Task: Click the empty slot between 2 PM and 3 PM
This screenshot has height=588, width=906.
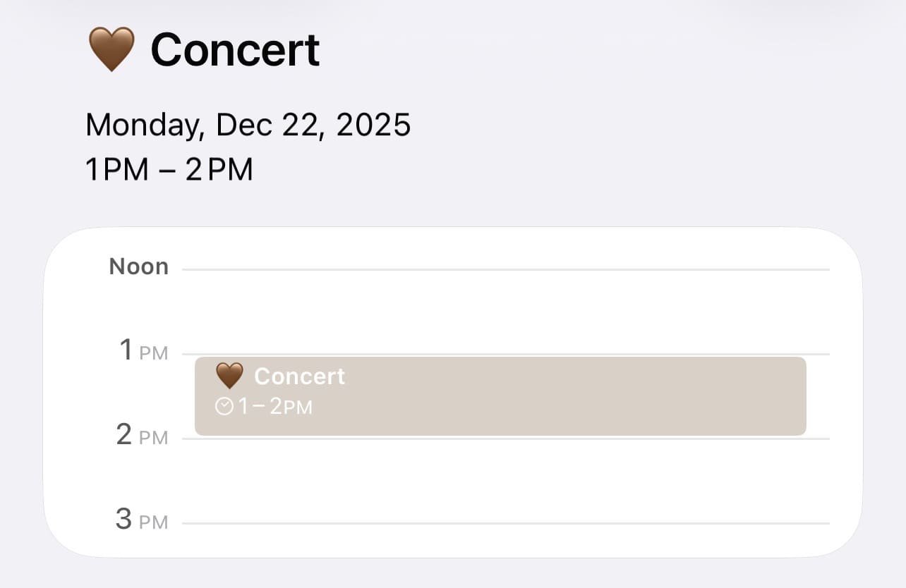Action: click(505, 481)
